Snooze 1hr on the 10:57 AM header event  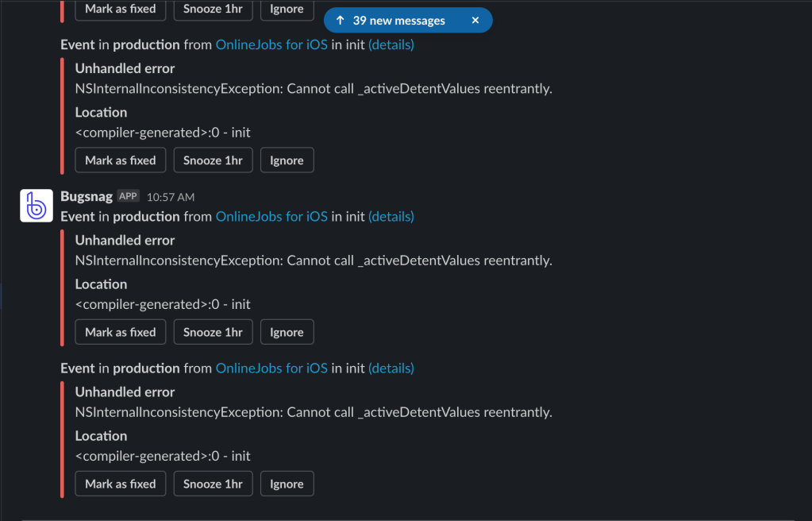click(x=213, y=332)
